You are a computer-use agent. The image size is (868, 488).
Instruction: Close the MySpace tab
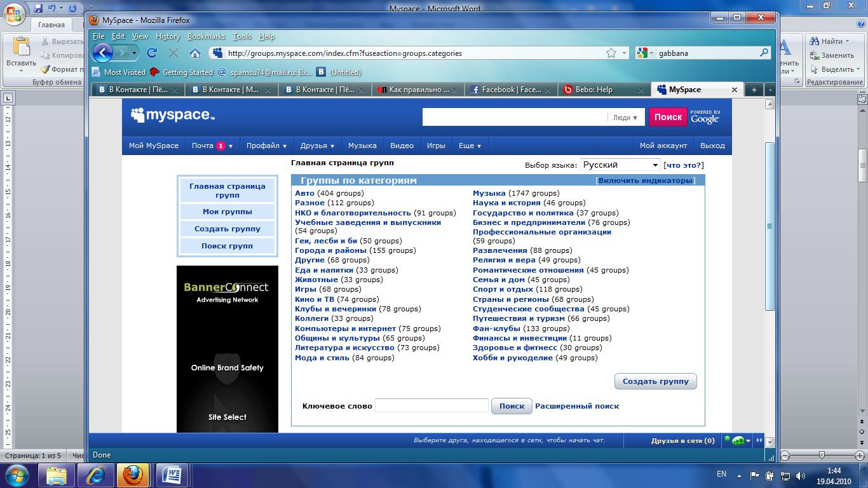tap(735, 90)
